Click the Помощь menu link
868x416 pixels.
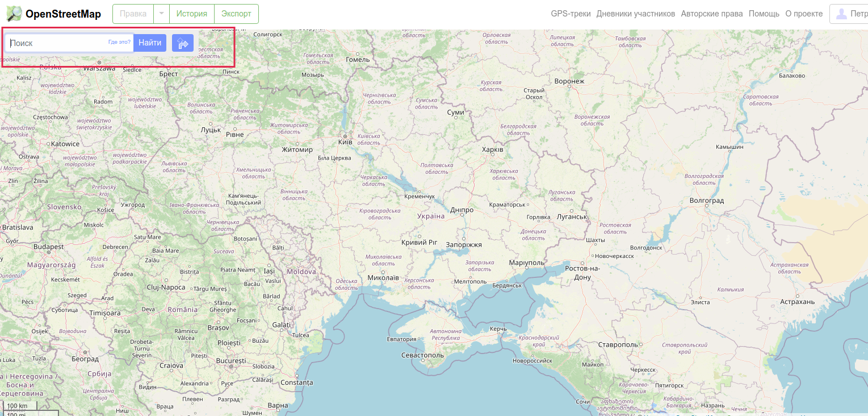(764, 14)
